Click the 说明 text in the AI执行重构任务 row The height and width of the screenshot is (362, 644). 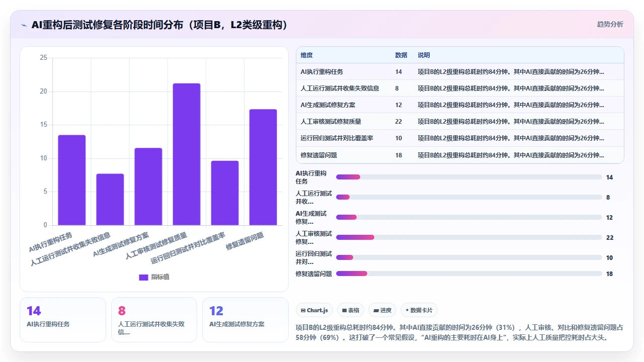(x=511, y=72)
